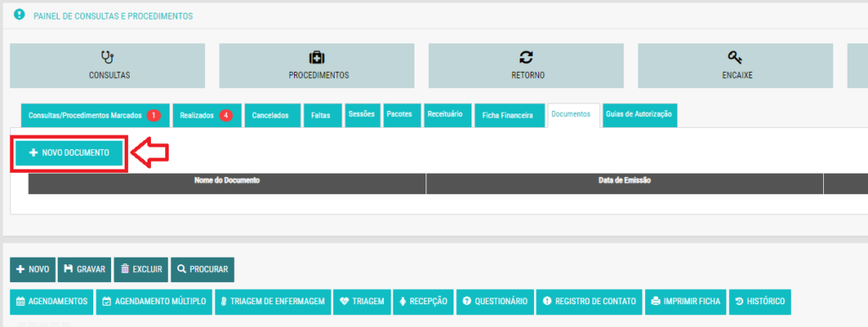Click the Encaixe tile label
The image size is (868, 327).
click(737, 75)
